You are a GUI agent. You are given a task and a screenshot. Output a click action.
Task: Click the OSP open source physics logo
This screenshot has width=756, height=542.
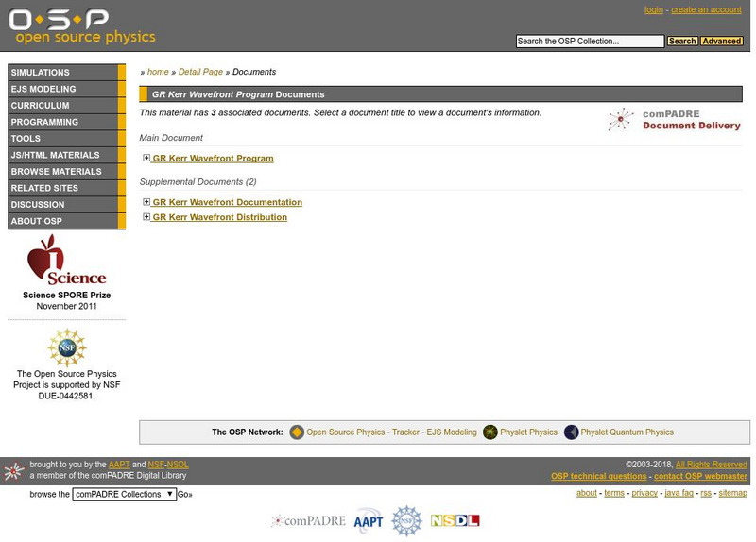point(82,26)
